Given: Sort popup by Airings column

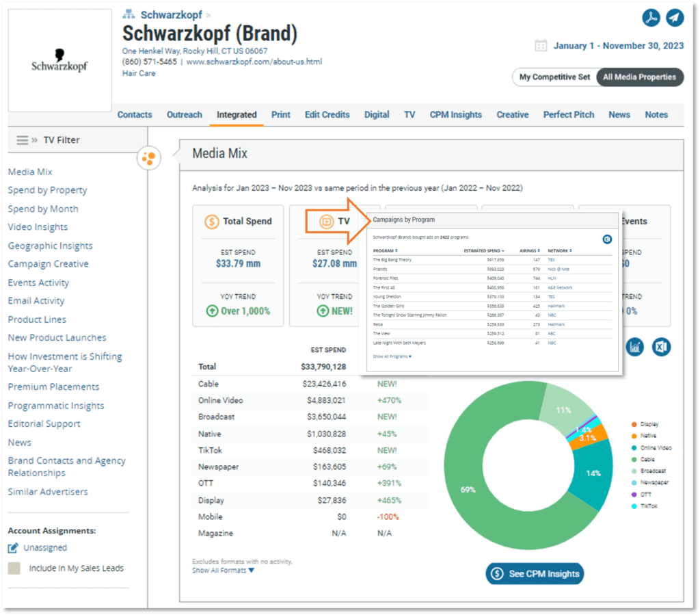Looking at the screenshot, I should (x=530, y=250).
